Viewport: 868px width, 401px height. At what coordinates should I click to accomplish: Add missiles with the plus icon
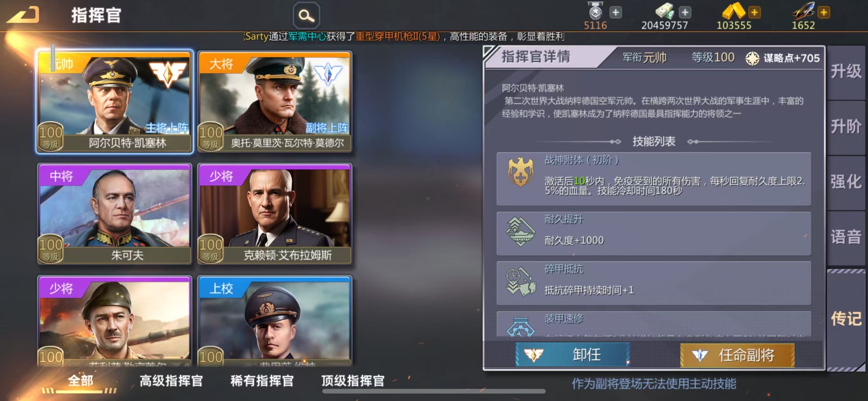point(824,13)
